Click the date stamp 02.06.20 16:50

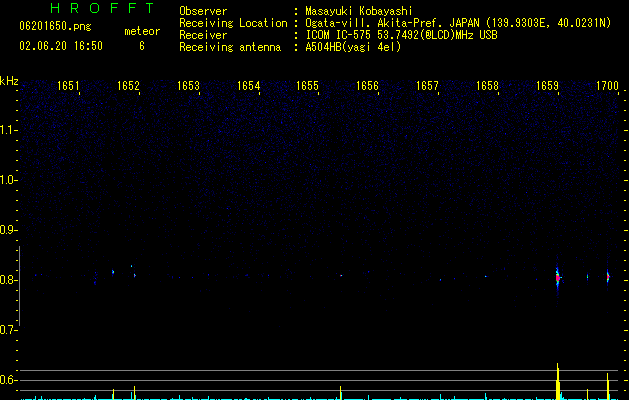(x=61, y=46)
